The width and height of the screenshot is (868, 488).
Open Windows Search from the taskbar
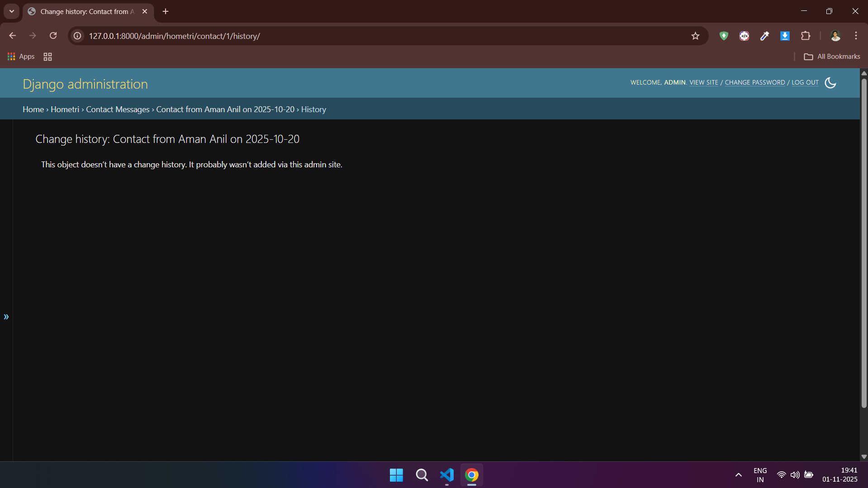pos(422,475)
